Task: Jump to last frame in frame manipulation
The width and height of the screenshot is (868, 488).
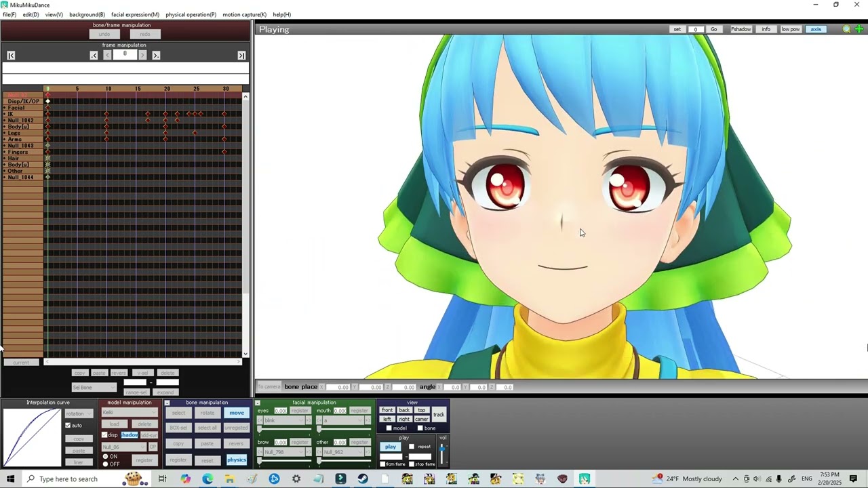Action: (241, 56)
